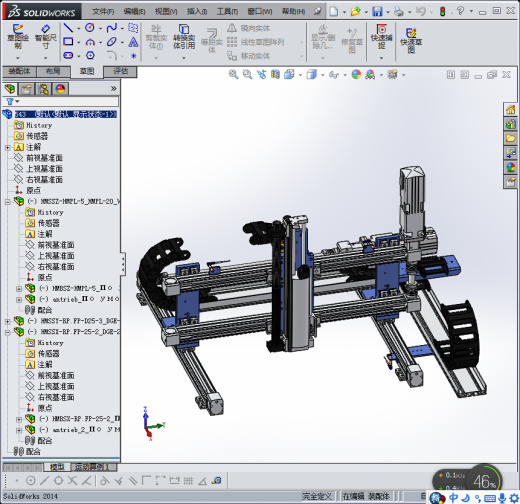The height and width of the screenshot is (504, 520).
Task: Click the Spline sketch tool
Action: pos(111,28)
